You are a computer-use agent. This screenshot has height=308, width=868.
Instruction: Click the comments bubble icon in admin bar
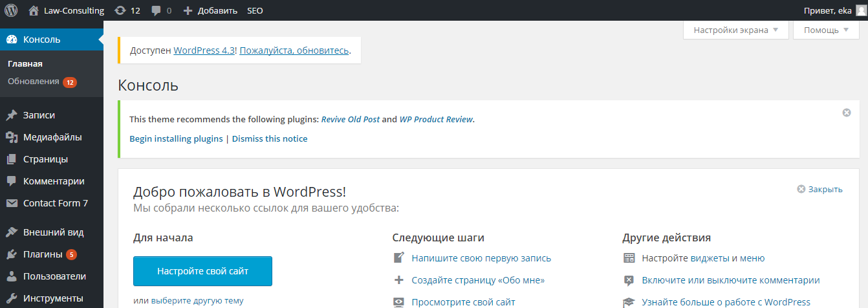(x=157, y=10)
